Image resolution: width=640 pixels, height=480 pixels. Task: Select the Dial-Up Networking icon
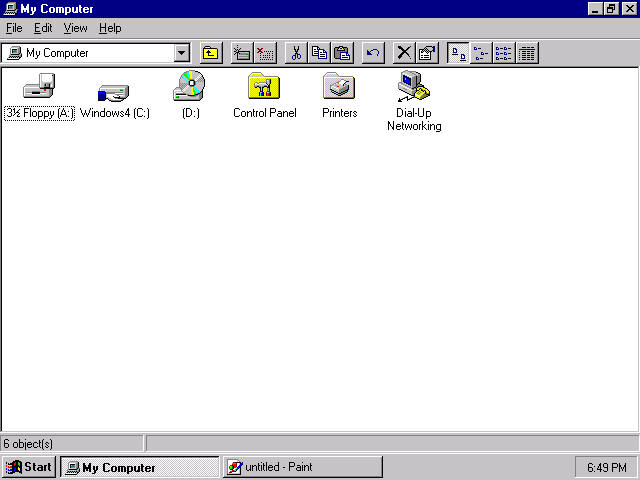pos(414,86)
